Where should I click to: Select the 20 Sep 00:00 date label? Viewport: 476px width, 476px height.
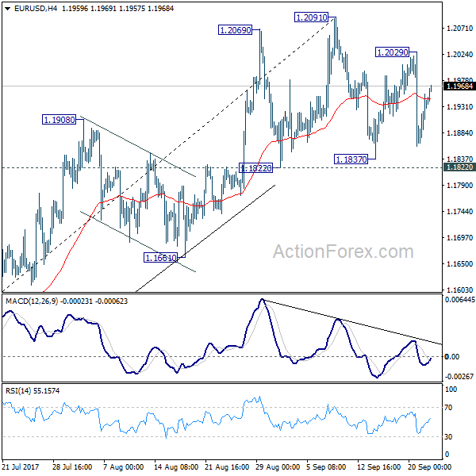click(x=429, y=466)
